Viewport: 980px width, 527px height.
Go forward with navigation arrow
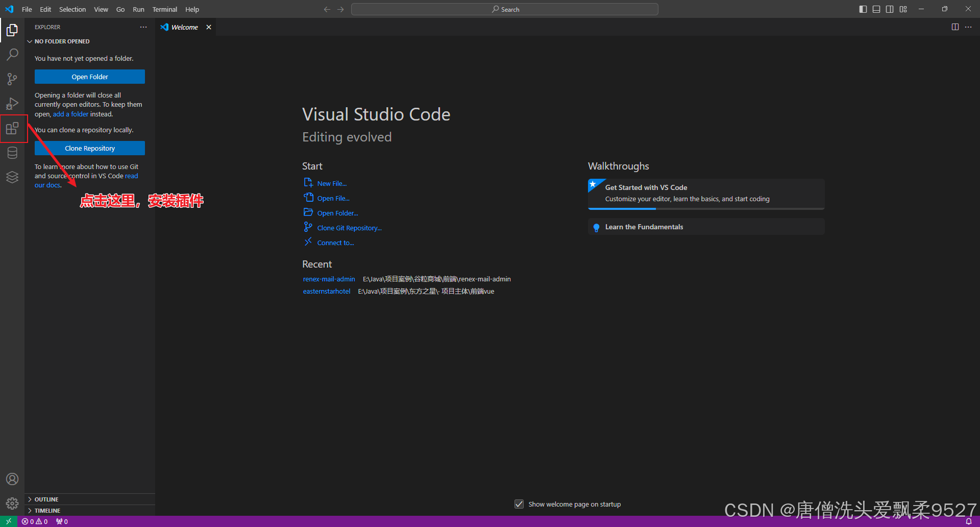click(x=340, y=9)
